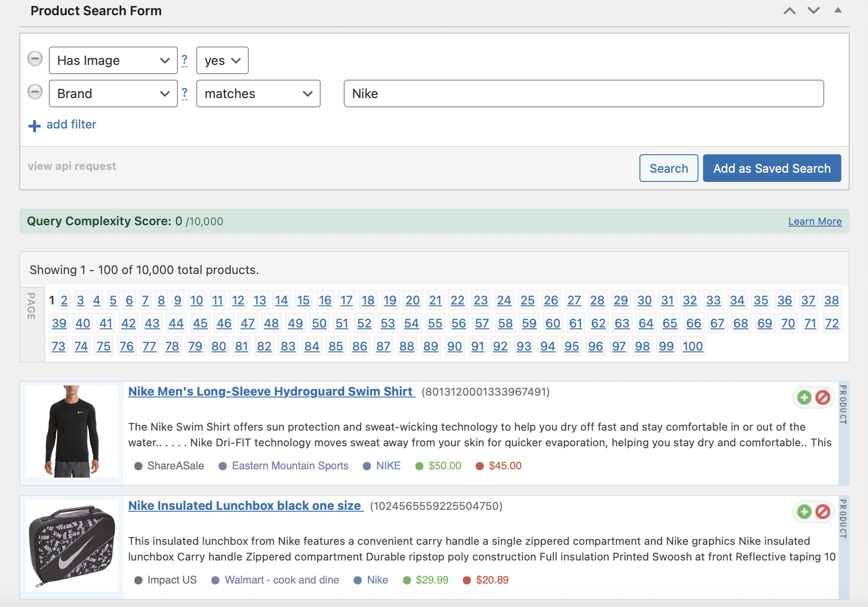Click the Eastern Mountain Sports merchant label
Viewport: 868px width, 607px height.
point(290,466)
